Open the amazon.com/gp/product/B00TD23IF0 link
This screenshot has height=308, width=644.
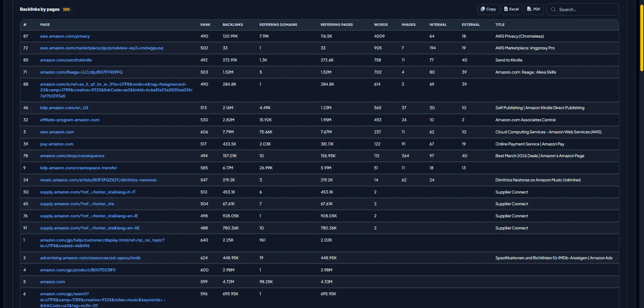pyautogui.click(x=78, y=270)
